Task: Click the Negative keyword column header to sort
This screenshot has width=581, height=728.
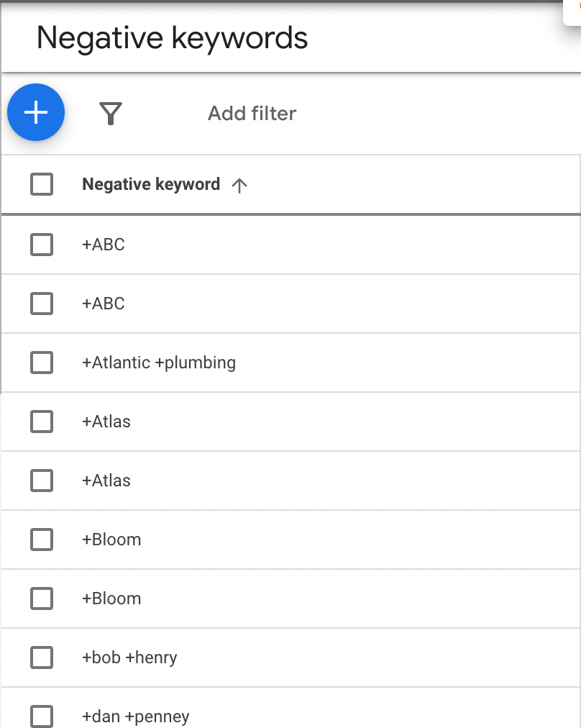Action: tap(151, 184)
